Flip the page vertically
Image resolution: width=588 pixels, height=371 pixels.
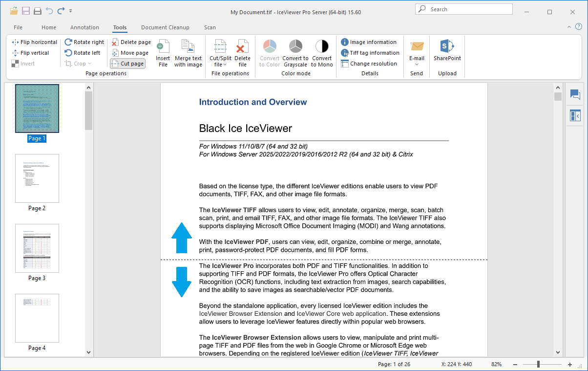click(x=30, y=53)
